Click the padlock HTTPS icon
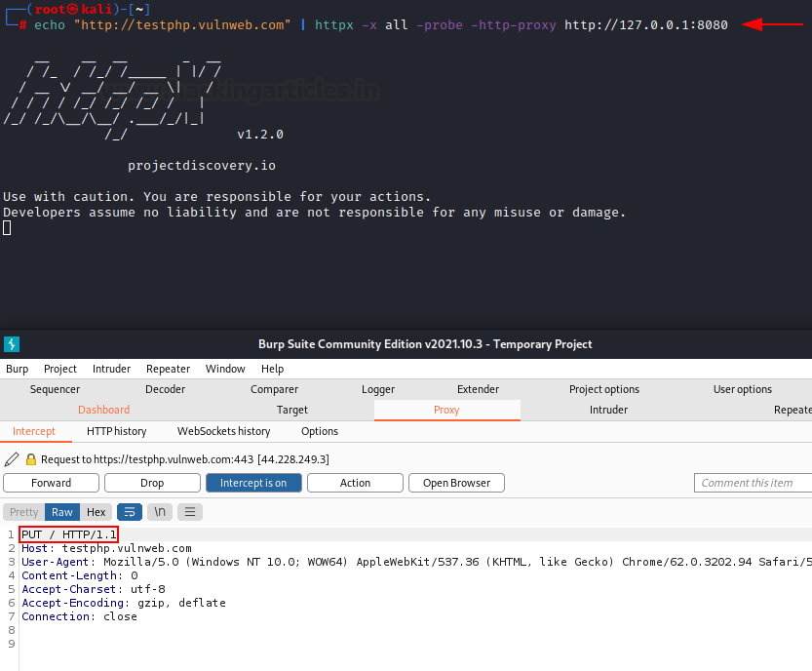The width and height of the screenshot is (812, 671). [31, 459]
